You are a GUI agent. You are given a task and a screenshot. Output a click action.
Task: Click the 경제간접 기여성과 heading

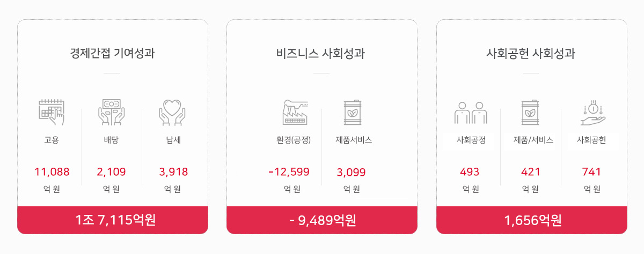point(113,54)
